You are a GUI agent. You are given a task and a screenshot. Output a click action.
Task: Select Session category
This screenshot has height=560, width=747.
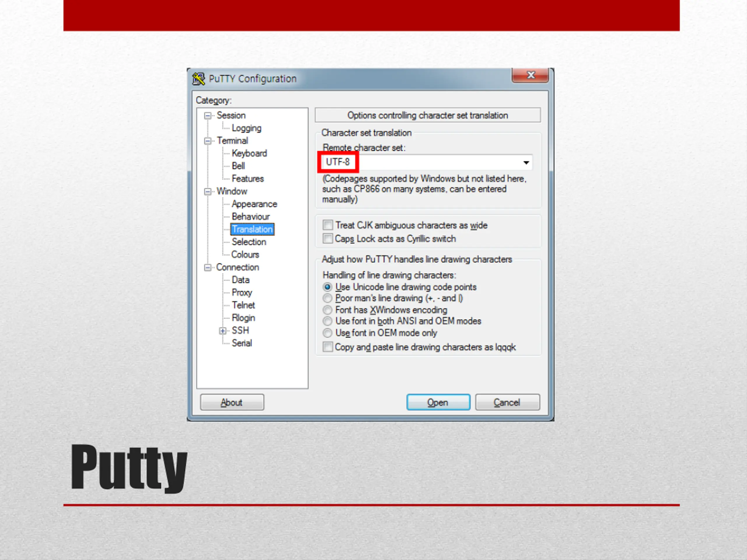pyautogui.click(x=231, y=116)
